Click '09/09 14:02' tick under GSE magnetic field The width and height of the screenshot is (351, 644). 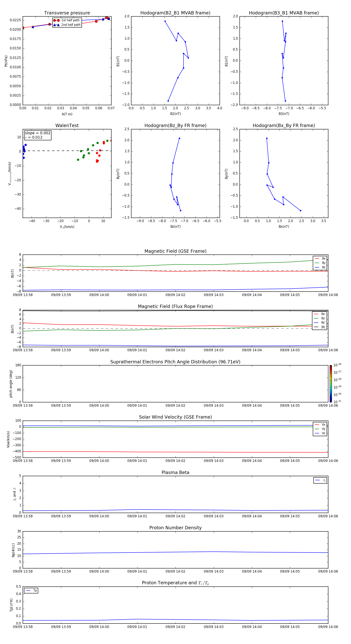point(175,295)
